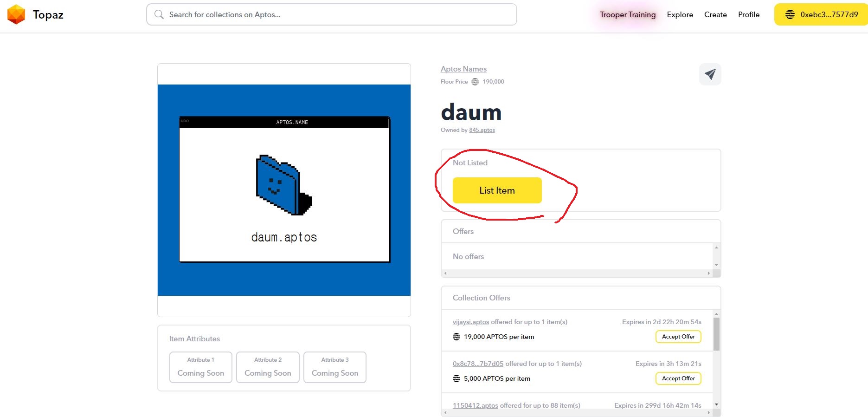Click Collection Offers scroll up arrow
The width and height of the screenshot is (868, 417).
point(716,314)
